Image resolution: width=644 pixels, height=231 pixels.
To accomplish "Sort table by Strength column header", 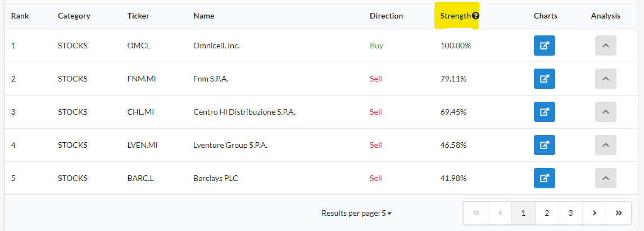I will click(455, 16).
